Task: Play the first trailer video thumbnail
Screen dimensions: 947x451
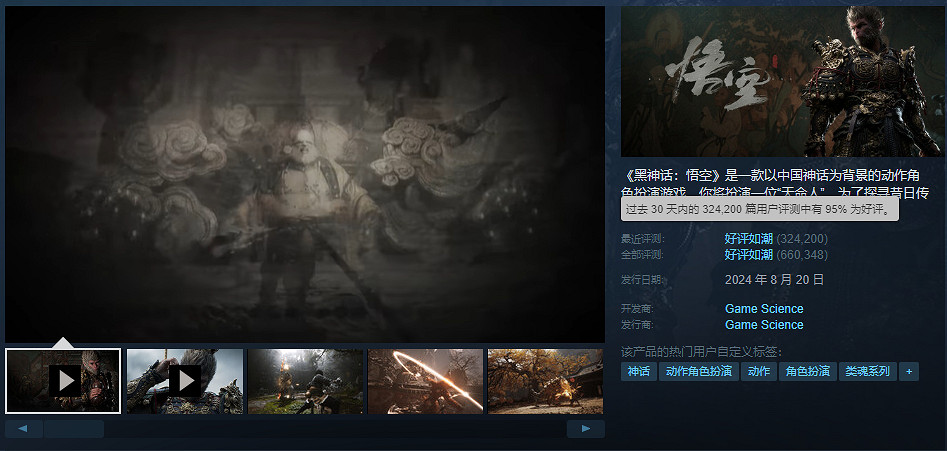Action: [63, 380]
